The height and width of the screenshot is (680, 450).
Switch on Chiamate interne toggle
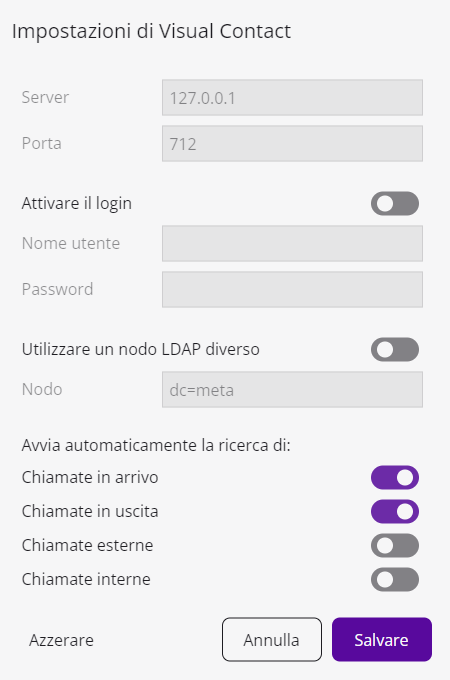pos(395,579)
